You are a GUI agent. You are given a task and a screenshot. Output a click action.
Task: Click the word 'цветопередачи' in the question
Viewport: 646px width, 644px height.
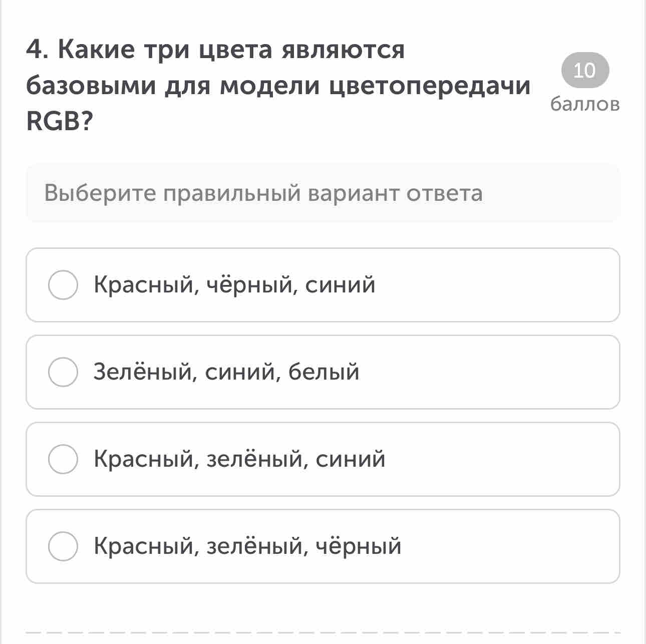[x=430, y=86]
